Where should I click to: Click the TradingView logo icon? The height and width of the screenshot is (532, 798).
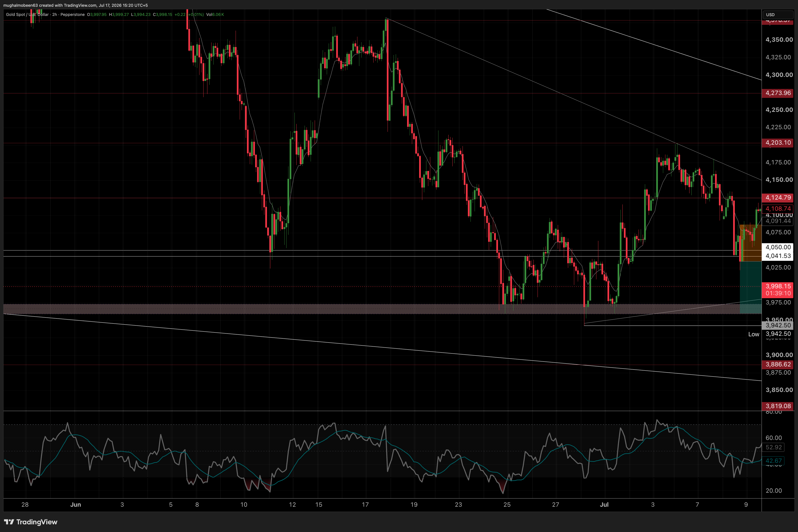pos(9,522)
